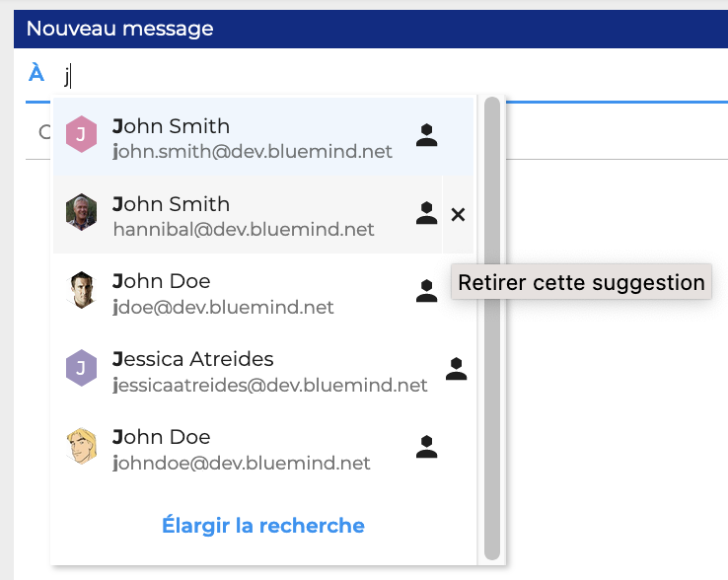The image size is (728, 580).
Task: Click the contact icon in john.smith@dev.bluemind.net row
Action: pyautogui.click(x=426, y=135)
